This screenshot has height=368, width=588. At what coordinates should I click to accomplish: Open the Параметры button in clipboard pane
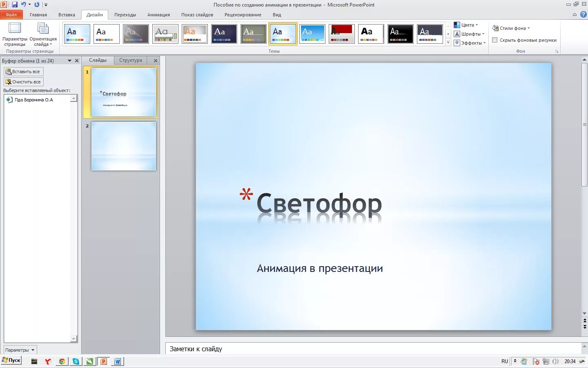[20, 350]
